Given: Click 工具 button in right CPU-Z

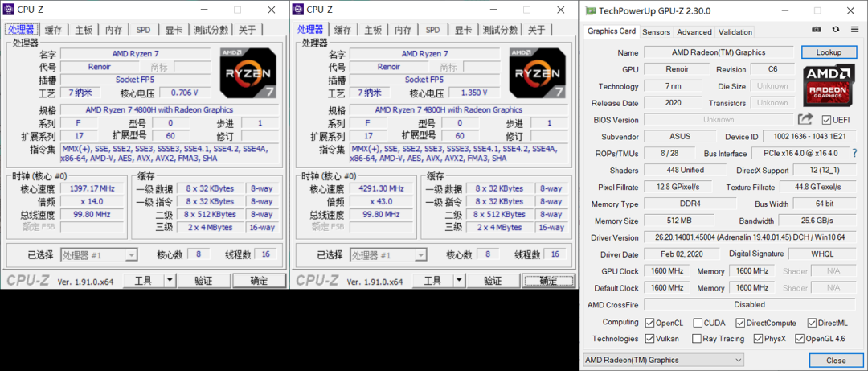Looking at the screenshot, I should click(433, 281).
